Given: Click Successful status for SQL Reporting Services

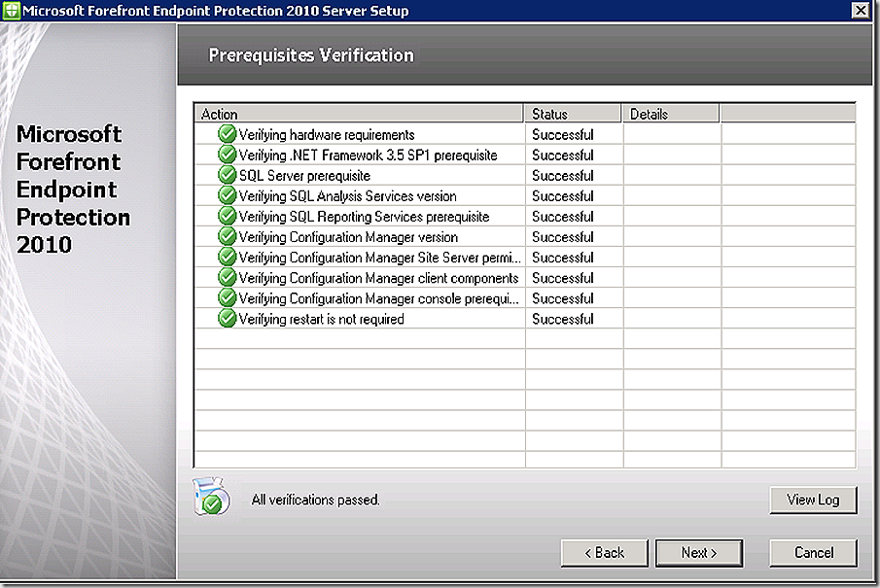Looking at the screenshot, I should coord(562,217).
